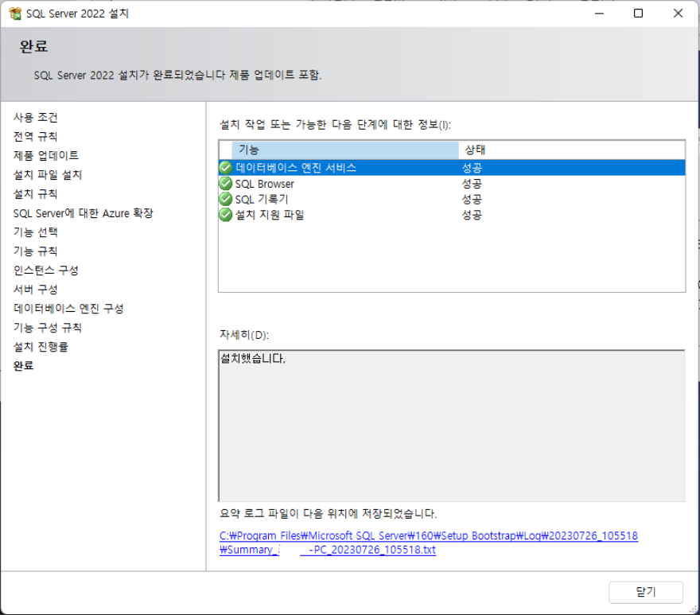700x615 pixels.
Task: Click the 설치 규칙 step
Action: point(35,194)
